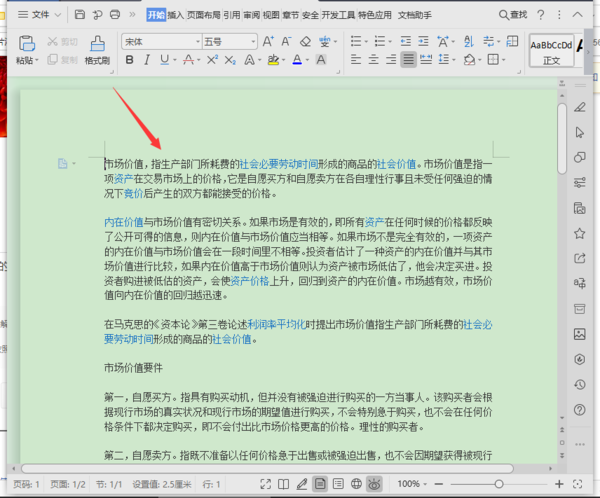Screen dimensions: 600x498
Task: Switch to the 插入 tab
Action: (x=176, y=15)
